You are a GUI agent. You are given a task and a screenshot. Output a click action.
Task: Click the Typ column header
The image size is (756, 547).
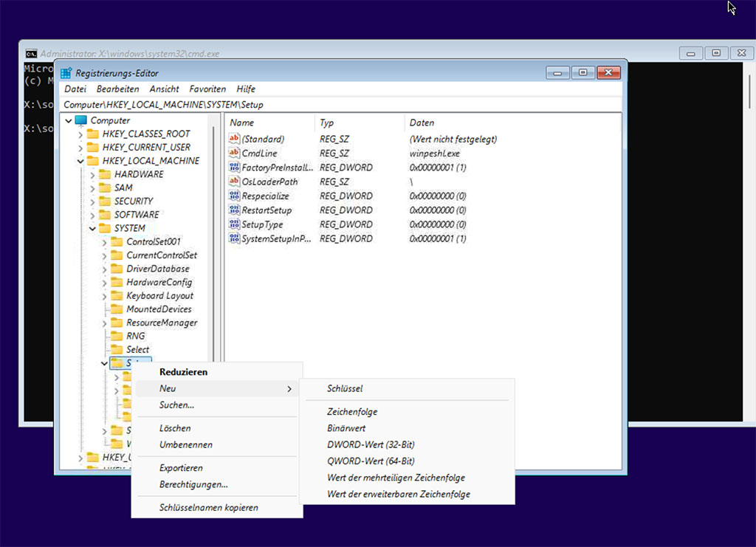click(x=360, y=123)
